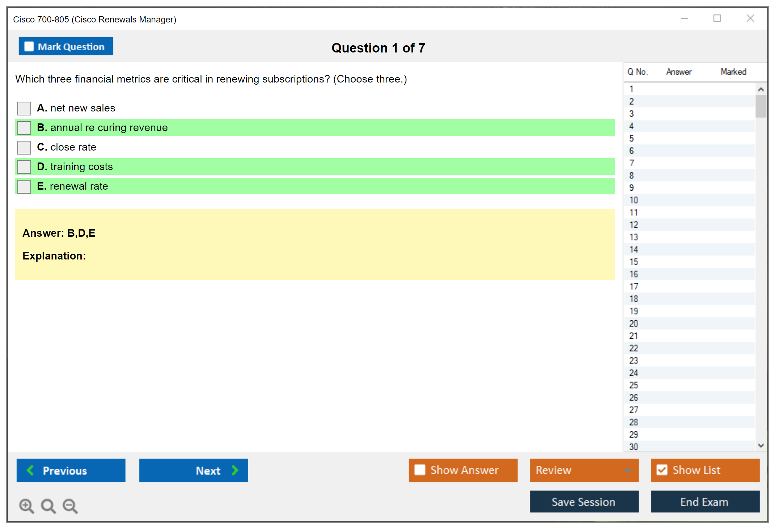Click the question list scroll down arrow

(761, 446)
